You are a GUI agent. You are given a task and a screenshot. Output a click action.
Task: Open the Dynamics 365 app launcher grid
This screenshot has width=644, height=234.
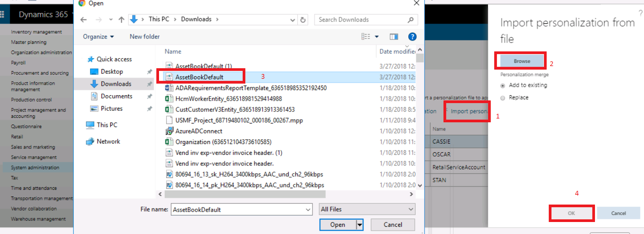2,14
